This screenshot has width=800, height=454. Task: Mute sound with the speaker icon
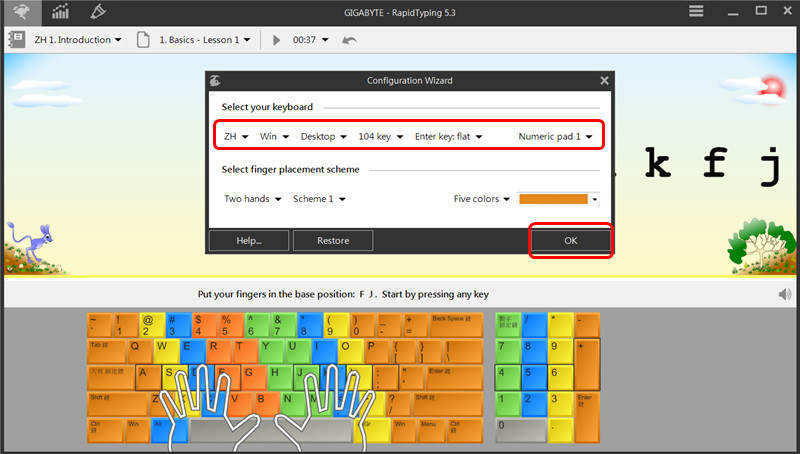(785, 294)
